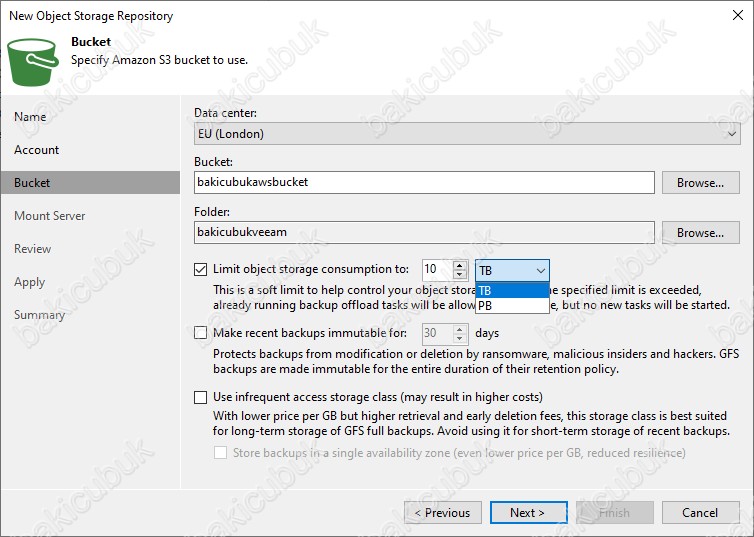This screenshot has width=754, height=537.
Task: Click the immutable days field 30
Action: 438,334
